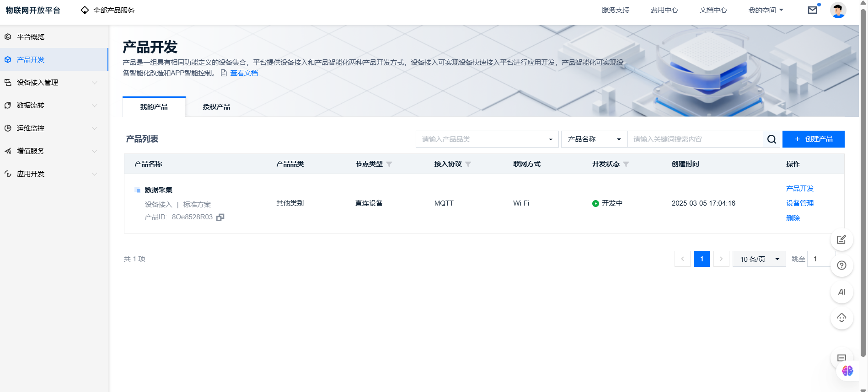
Task: Click the keyword search input field
Action: (x=695, y=139)
